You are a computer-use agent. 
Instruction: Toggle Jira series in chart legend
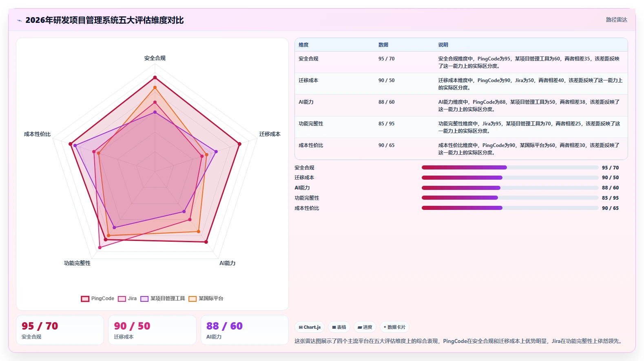tap(127, 299)
